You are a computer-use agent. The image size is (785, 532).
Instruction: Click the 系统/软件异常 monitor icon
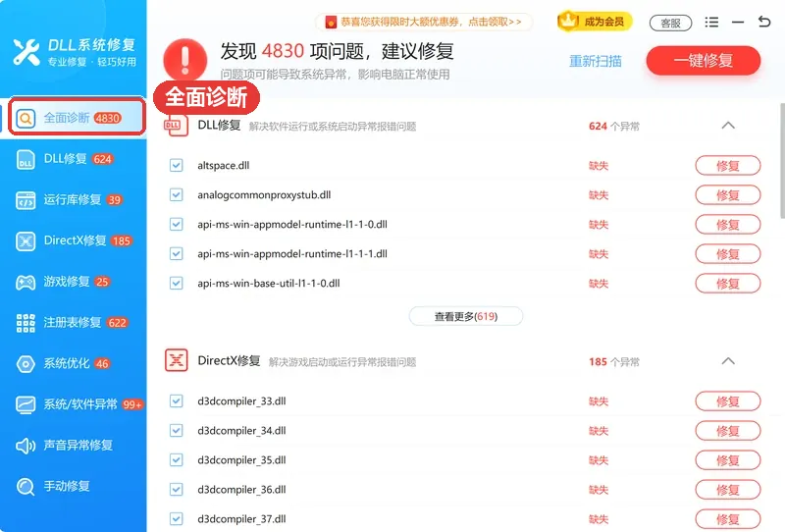coord(26,404)
